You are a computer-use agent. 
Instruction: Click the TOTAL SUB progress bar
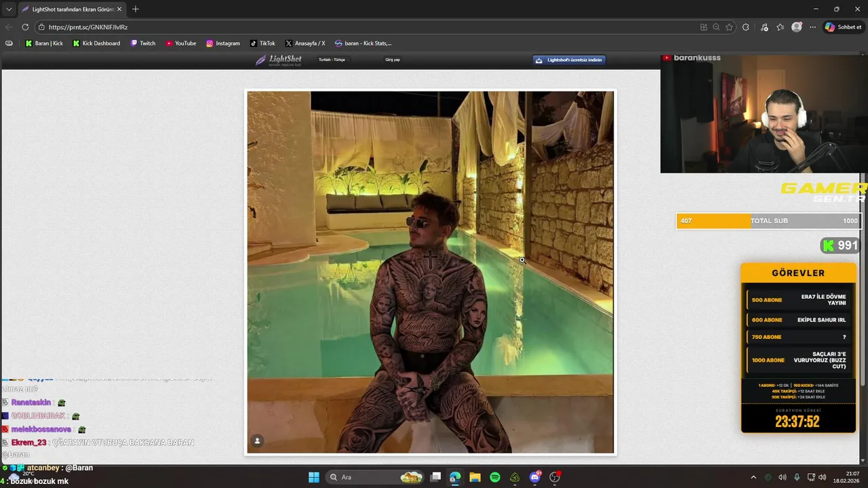pos(768,221)
